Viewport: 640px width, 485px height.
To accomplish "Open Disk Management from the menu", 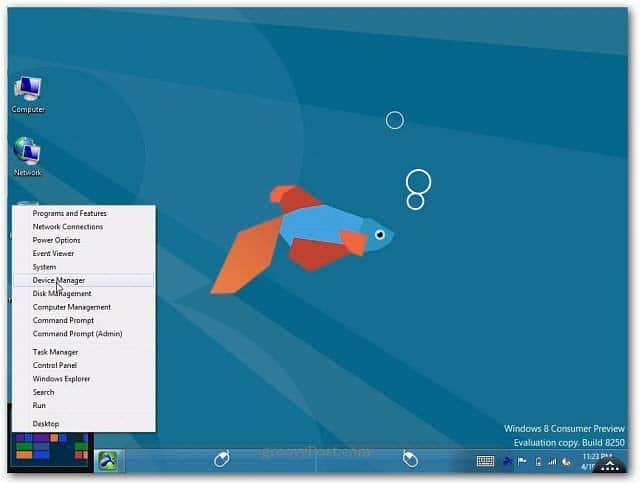I will [62, 294].
